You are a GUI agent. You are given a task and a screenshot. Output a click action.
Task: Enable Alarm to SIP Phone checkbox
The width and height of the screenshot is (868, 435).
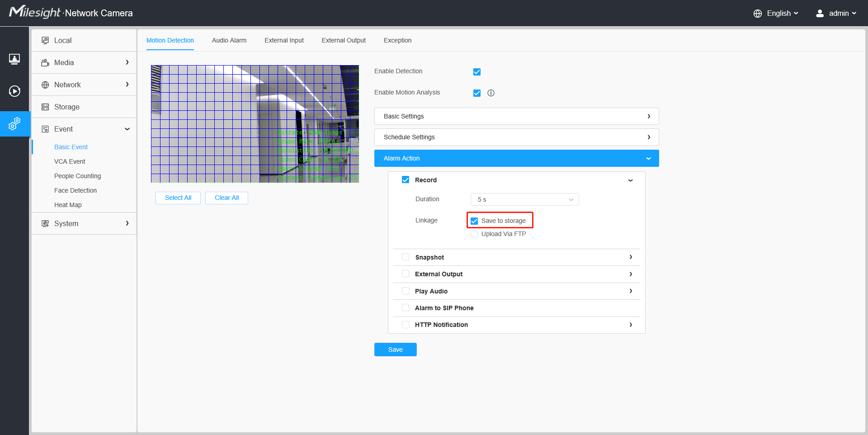tap(406, 307)
